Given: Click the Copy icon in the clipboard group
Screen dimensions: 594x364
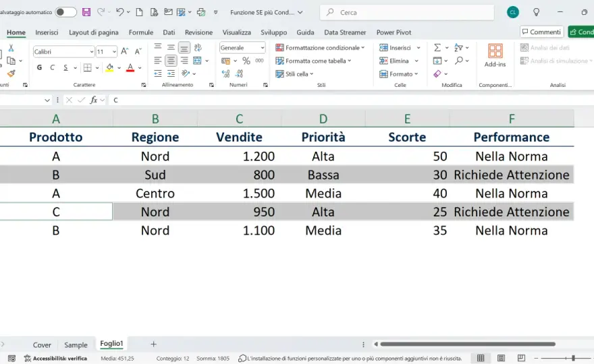Looking at the screenshot, I should click(11, 61).
